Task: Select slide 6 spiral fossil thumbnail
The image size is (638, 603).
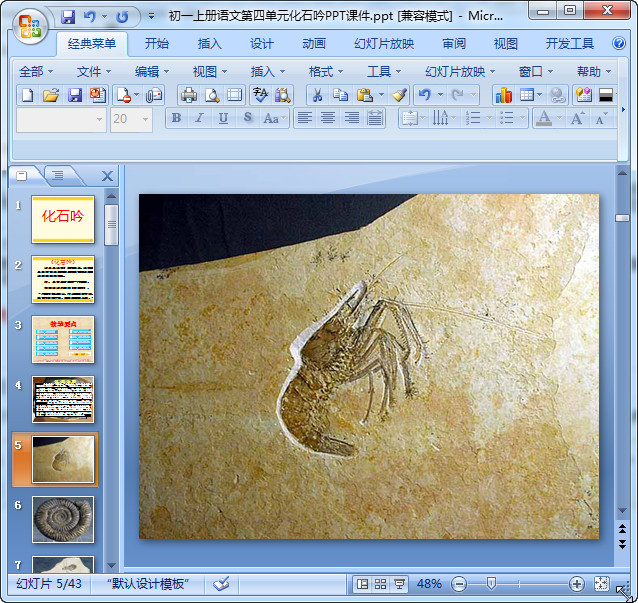Action: click(63, 519)
